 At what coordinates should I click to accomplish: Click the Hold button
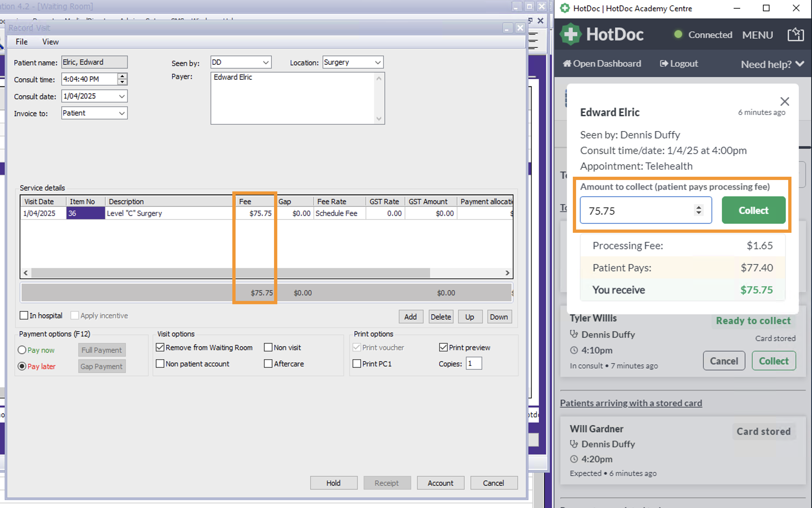pos(333,483)
